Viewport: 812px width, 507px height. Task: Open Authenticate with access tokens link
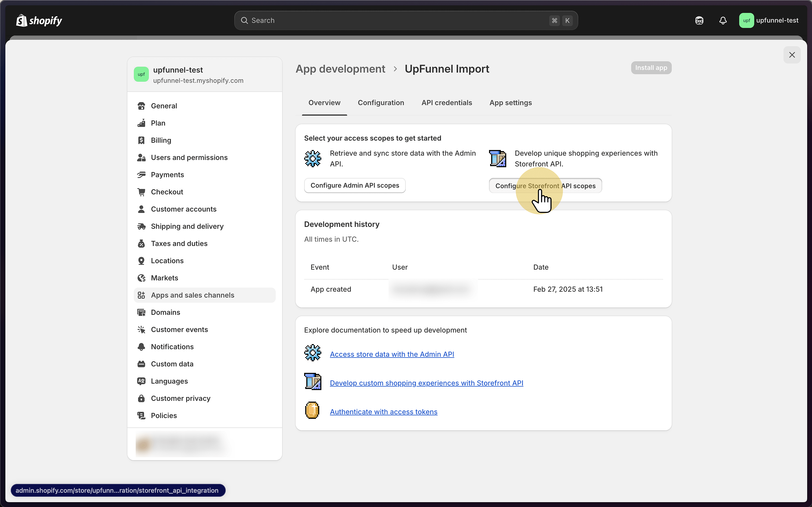[383, 412]
